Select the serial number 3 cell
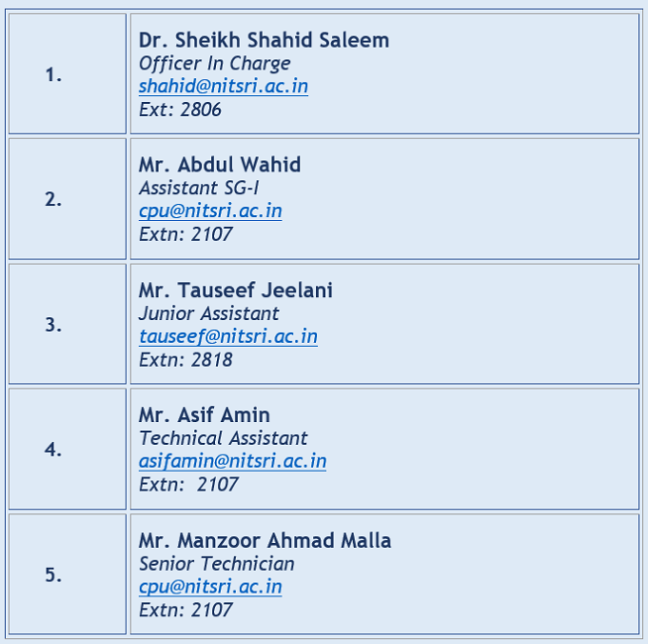Viewport: 648px width, 644px height. coord(54,324)
